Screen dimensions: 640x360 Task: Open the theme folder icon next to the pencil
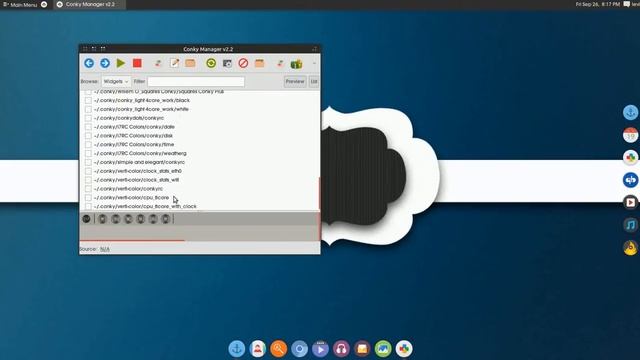pyautogui.click(x=190, y=63)
